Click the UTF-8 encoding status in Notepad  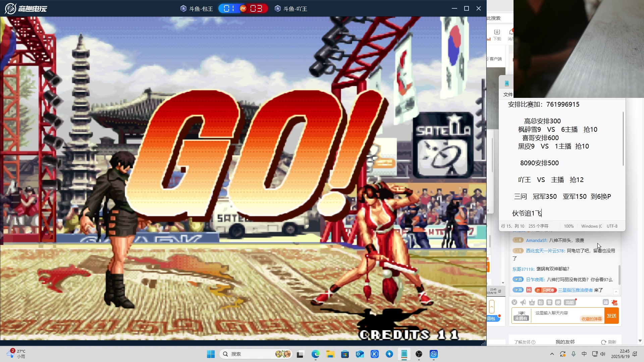[x=612, y=226]
